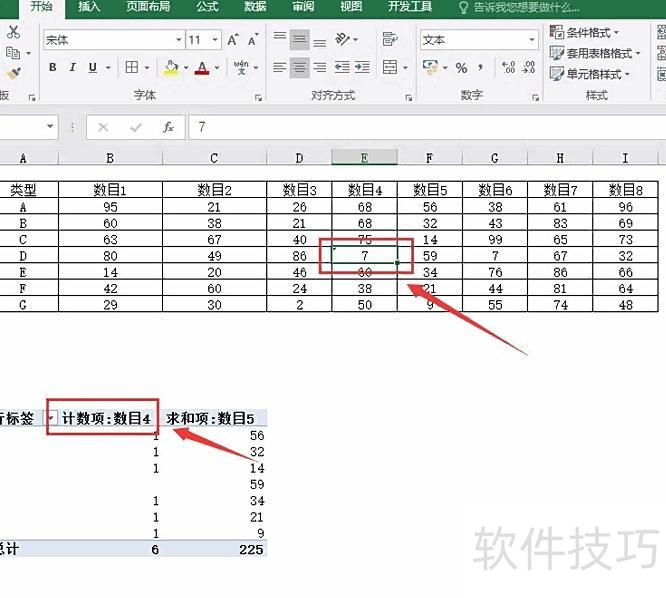Decrease indent
Viewport: 666px width, 598px height.
(342, 67)
